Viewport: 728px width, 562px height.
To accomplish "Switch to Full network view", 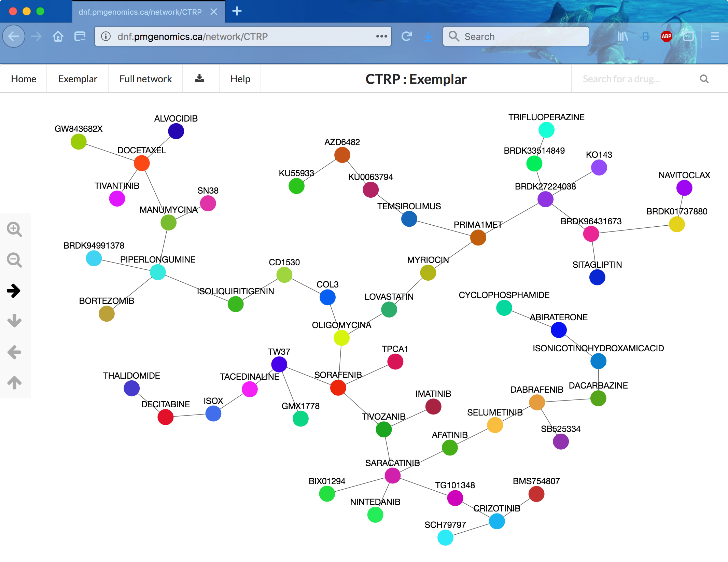I will tap(145, 79).
